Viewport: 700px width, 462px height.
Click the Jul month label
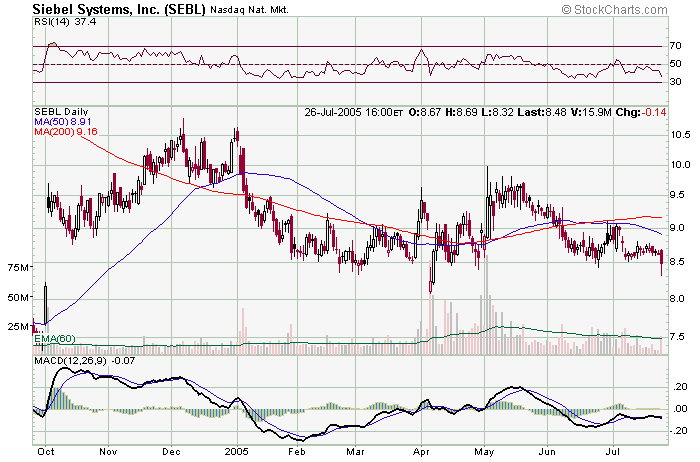[x=614, y=452]
